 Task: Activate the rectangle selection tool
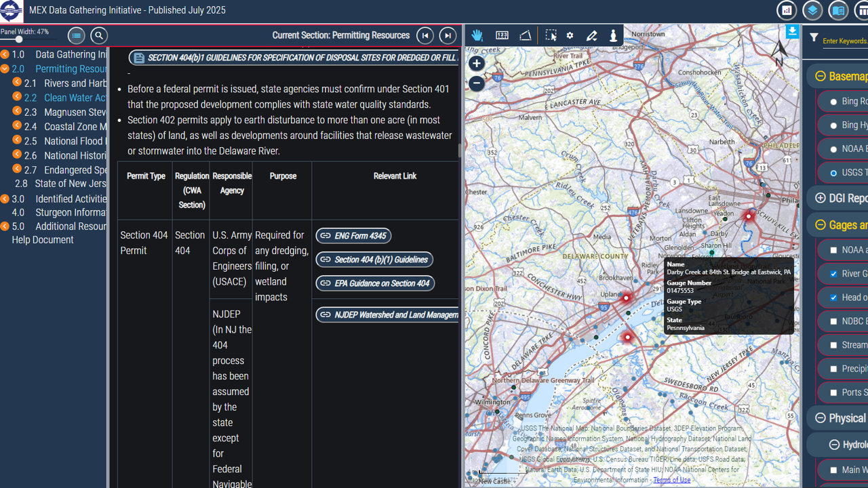[x=551, y=36]
